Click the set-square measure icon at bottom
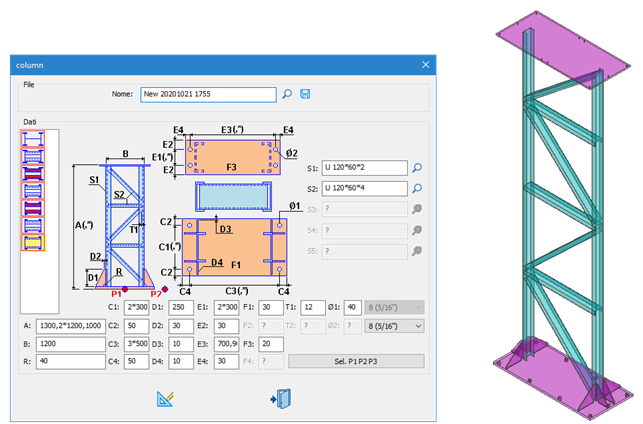Image resolution: width=643 pixels, height=424 pixels. pos(165,399)
